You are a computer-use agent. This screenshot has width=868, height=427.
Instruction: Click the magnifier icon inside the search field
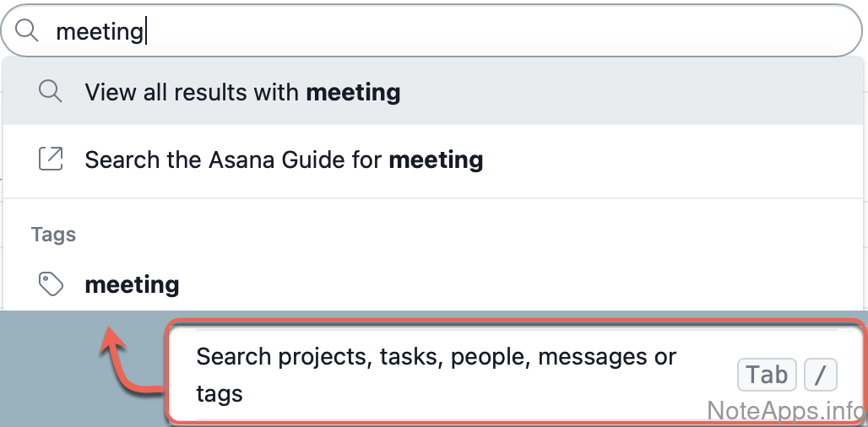28,31
